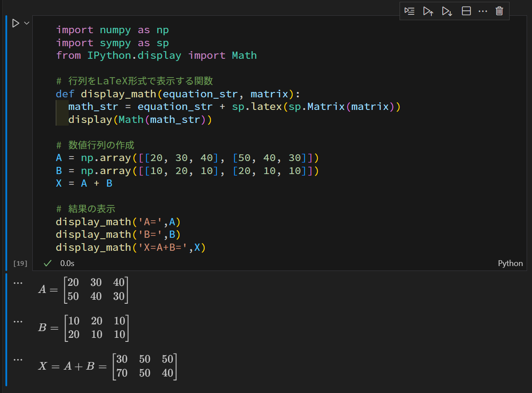
Task: Click the 0.0s execution time label
Action: click(x=67, y=263)
